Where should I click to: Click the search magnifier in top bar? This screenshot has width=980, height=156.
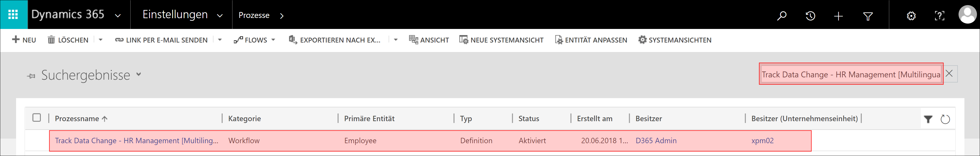point(781,16)
